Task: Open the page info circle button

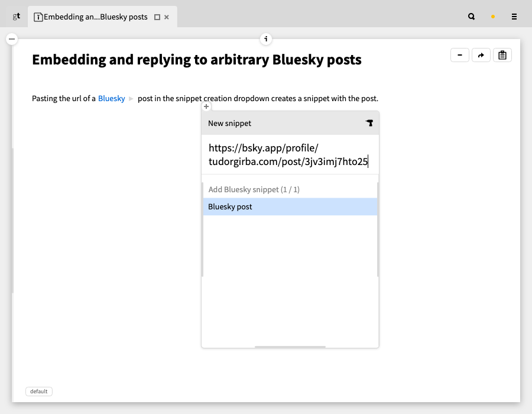Action: tap(265, 39)
